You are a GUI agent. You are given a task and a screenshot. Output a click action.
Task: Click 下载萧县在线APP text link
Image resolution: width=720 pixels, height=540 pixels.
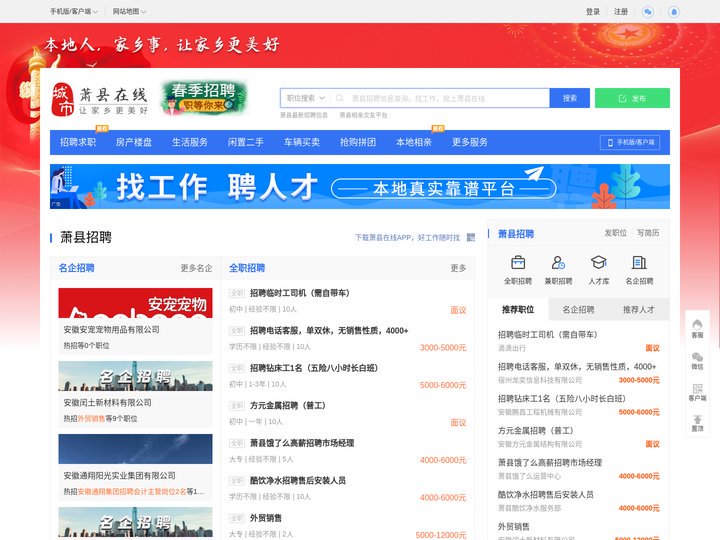coord(407,237)
